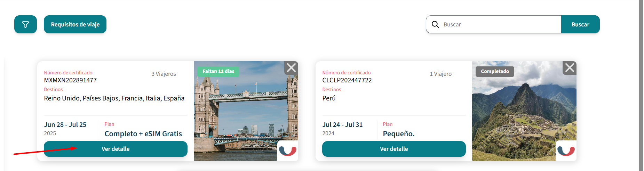Open the filter funnel button

coord(25,24)
